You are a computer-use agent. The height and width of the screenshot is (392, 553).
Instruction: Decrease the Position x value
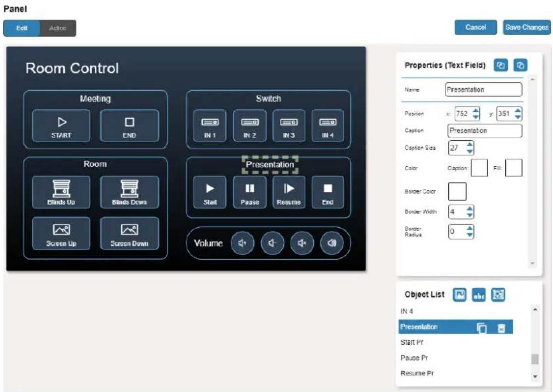(476, 117)
